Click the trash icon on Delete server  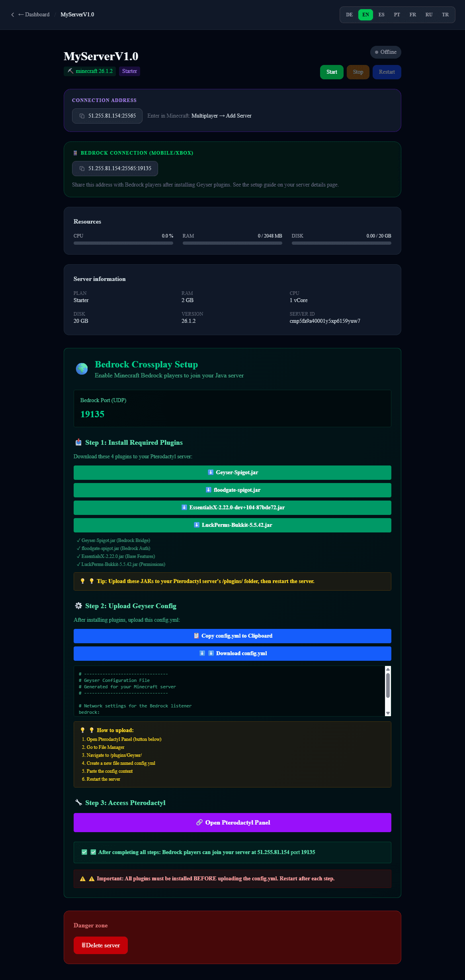point(84,945)
